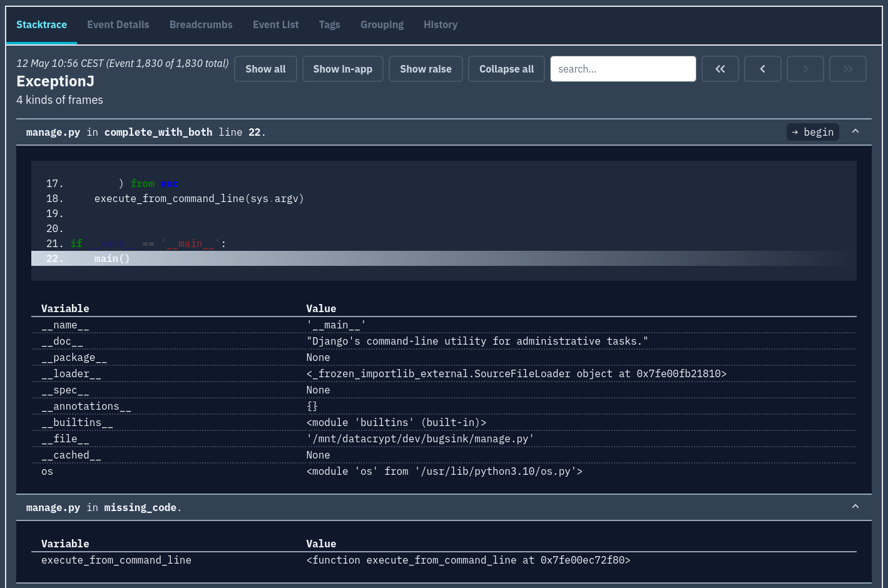Viewport: 888px width, 588px height.
Task: Click <module 'builtins' (built-in)> value
Action: coord(396,422)
